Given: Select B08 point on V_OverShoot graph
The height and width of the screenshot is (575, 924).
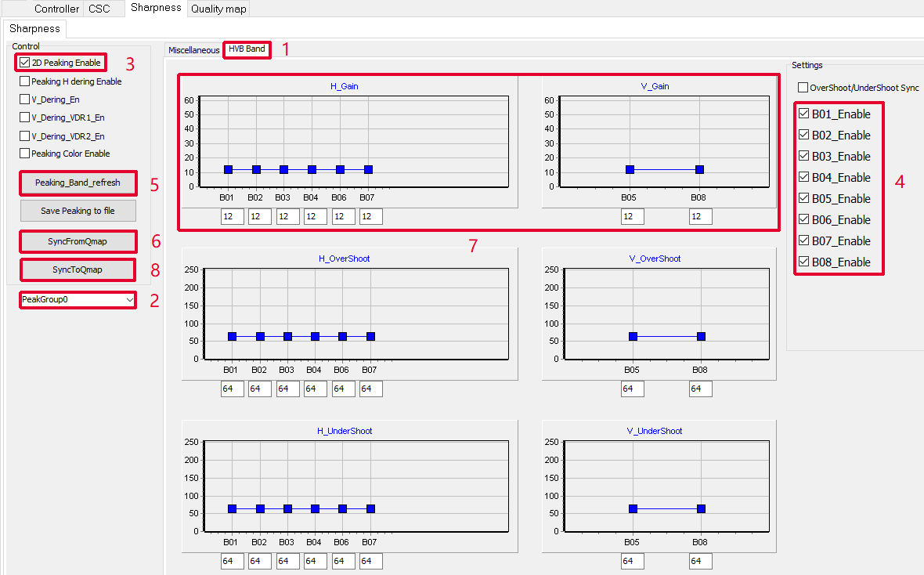Looking at the screenshot, I should coord(701,337).
